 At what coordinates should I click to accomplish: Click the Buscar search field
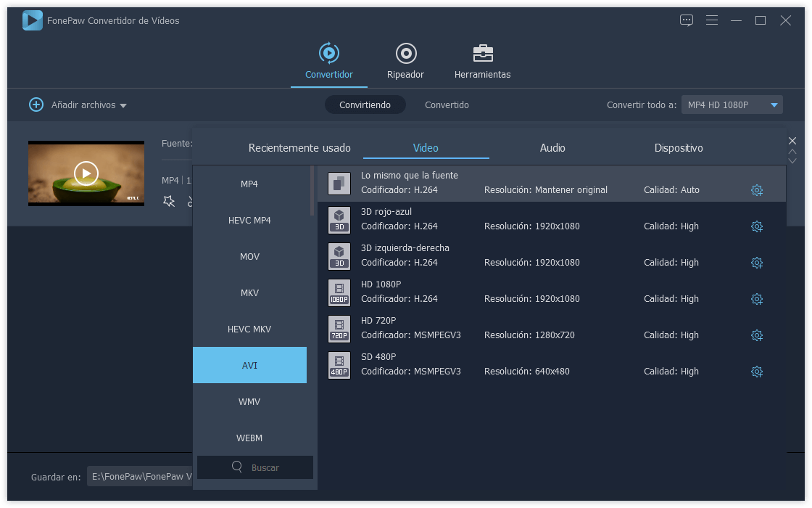pyautogui.click(x=255, y=467)
